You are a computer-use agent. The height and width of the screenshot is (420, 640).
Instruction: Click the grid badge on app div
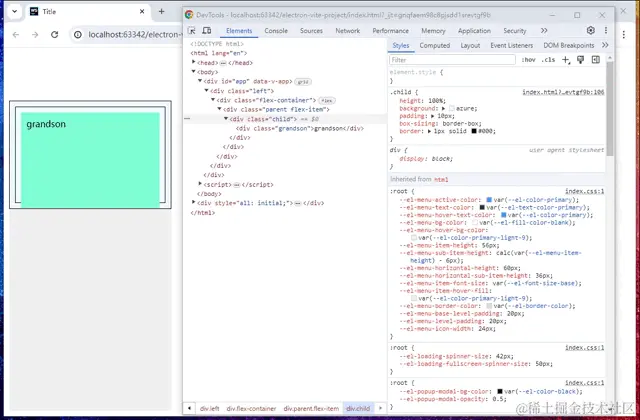coord(303,82)
